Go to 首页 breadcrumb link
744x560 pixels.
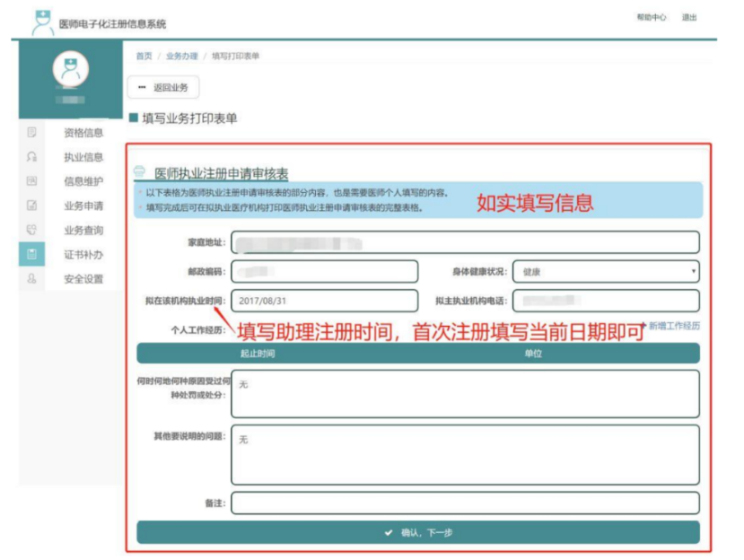tap(144, 56)
